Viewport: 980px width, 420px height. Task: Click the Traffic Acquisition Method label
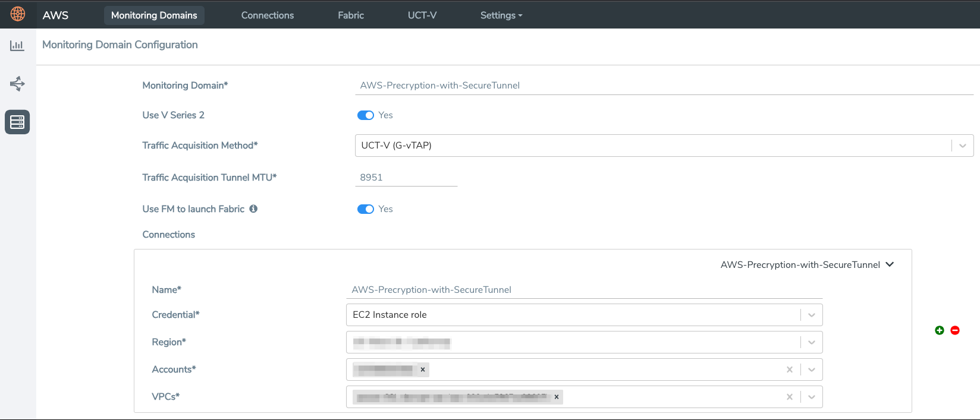pyautogui.click(x=200, y=146)
